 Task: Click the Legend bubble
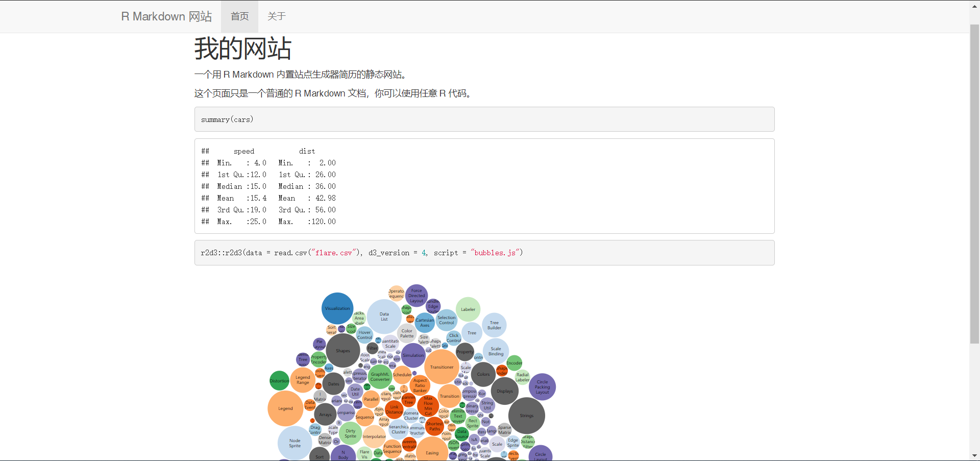285,408
